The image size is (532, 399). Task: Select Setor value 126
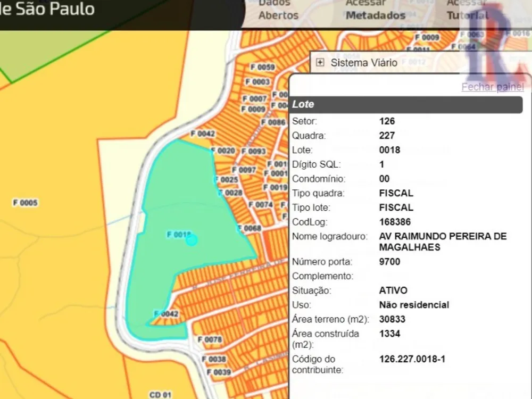point(387,121)
